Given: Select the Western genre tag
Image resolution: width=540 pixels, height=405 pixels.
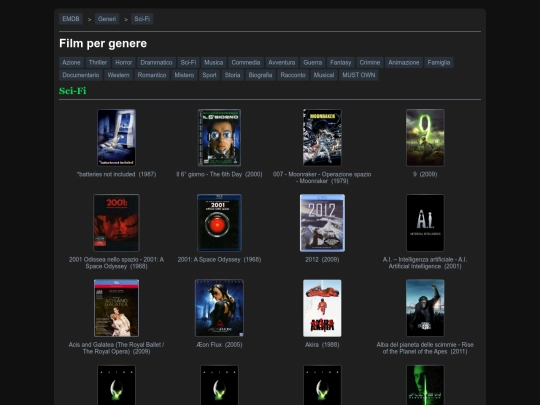Looking at the screenshot, I should (x=118, y=75).
